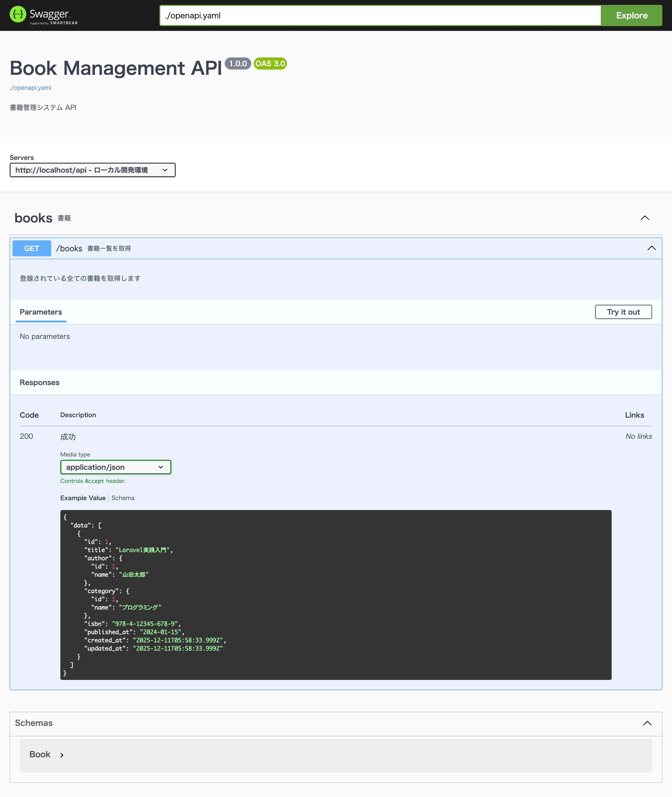Click the Description column header
Screen dimensions: 672x797
(x=78, y=415)
